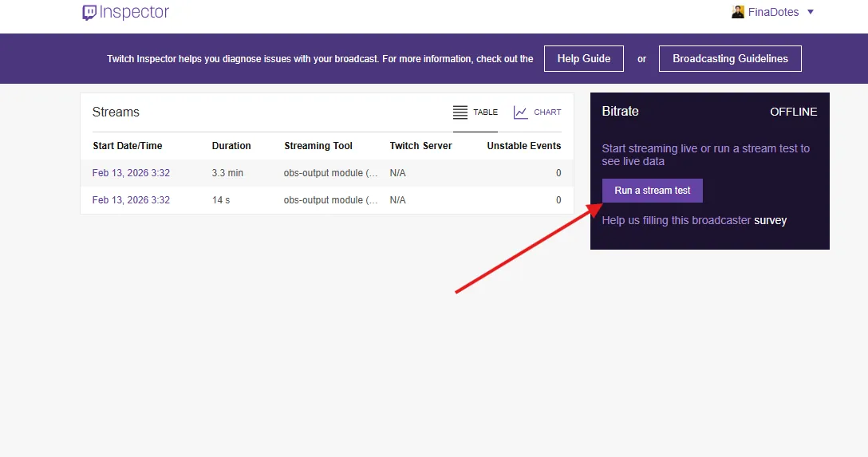The width and height of the screenshot is (868, 457).
Task: Click the Streaming Tool column header
Action: 318,146
